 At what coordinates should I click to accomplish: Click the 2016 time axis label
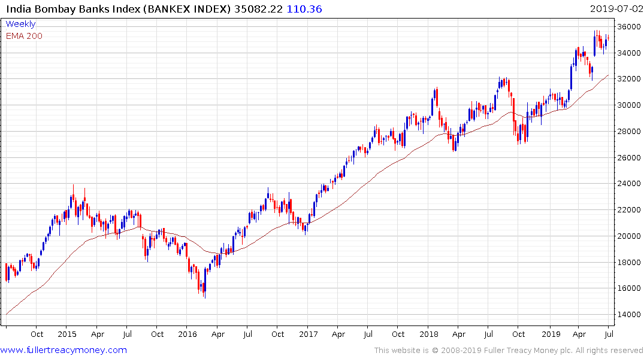(x=188, y=334)
